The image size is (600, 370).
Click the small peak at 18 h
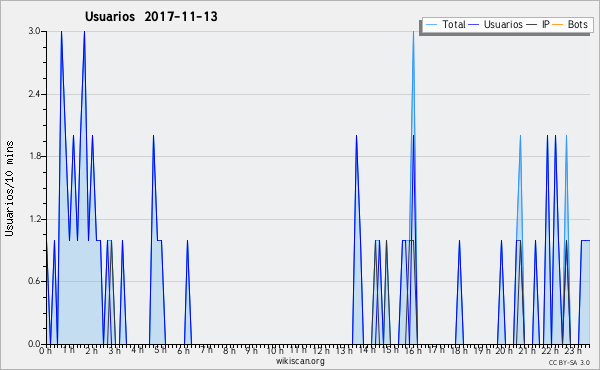pos(459,241)
